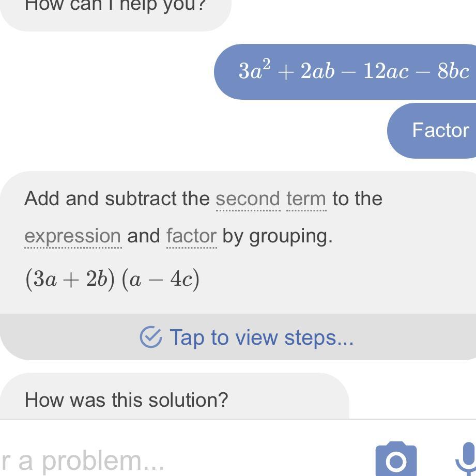Viewport: 476px width, 476px height.
Task: Open the 'factor' glossary definition
Action: coord(191,236)
